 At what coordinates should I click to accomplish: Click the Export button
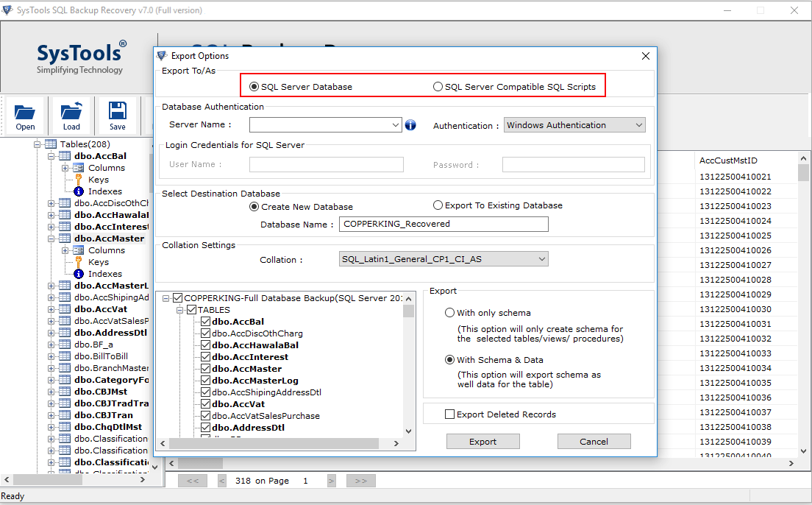[482, 441]
